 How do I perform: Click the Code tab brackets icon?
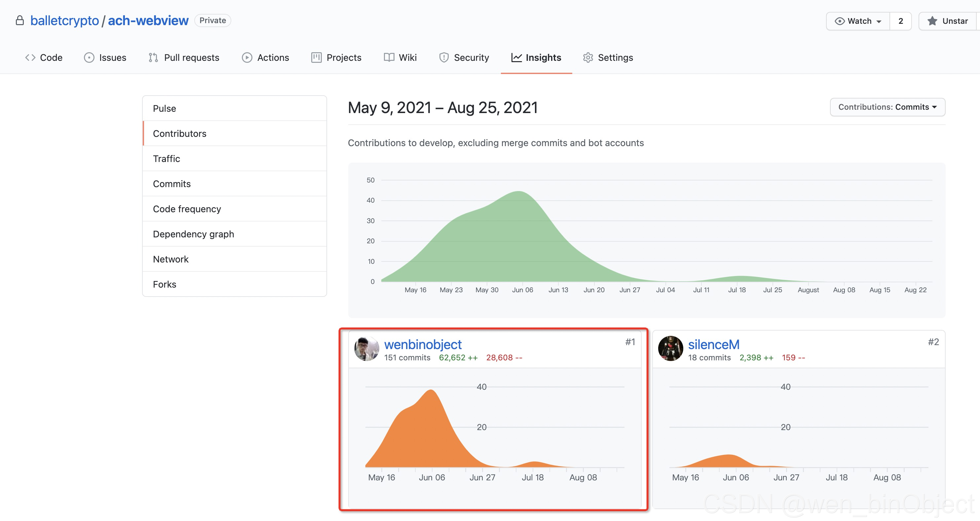[x=30, y=58]
